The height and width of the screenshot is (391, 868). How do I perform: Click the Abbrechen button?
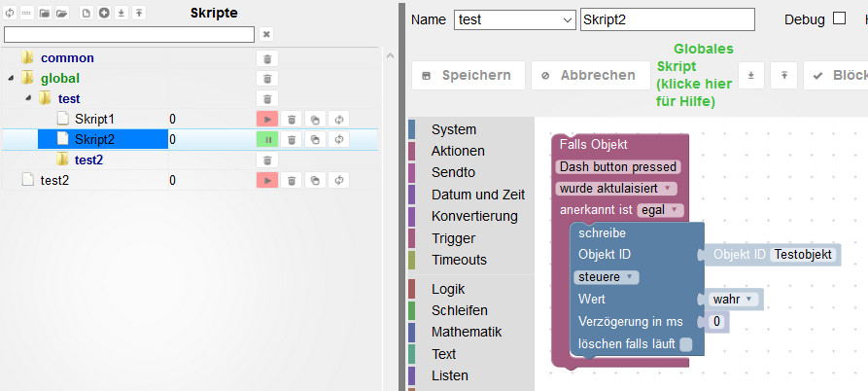point(589,75)
